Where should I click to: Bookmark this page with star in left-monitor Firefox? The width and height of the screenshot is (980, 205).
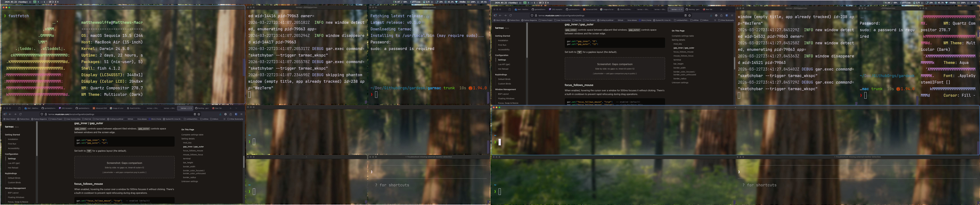tap(199, 114)
